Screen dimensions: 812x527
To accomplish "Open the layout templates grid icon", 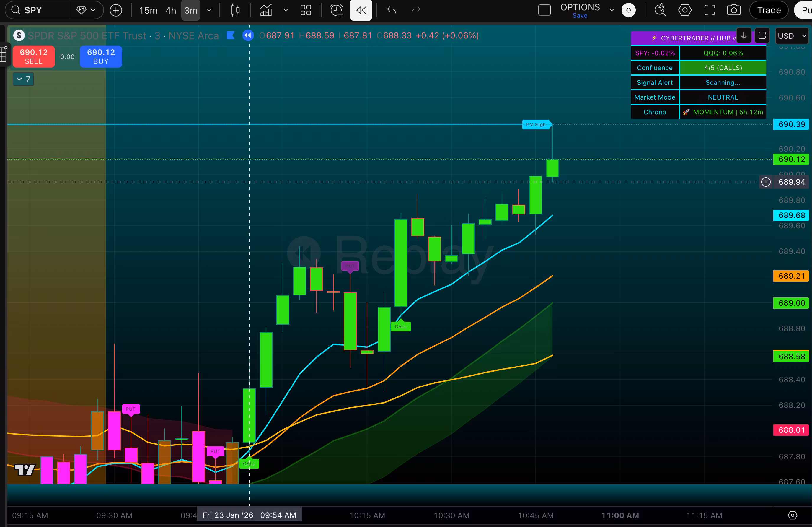I will pyautogui.click(x=305, y=10).
